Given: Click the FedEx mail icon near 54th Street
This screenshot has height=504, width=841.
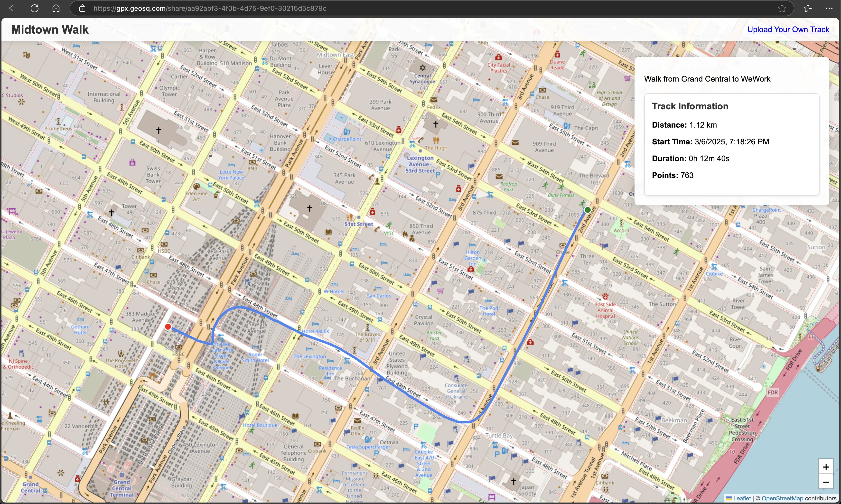Looking at the screenshot, I should tap(434, 100).
